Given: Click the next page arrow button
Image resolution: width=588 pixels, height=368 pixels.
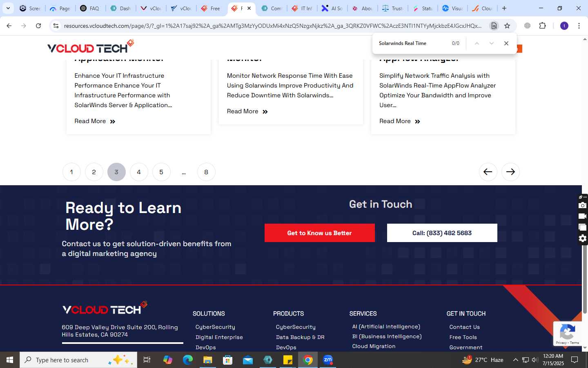Looking at the screenshot, I should [510, 172].
